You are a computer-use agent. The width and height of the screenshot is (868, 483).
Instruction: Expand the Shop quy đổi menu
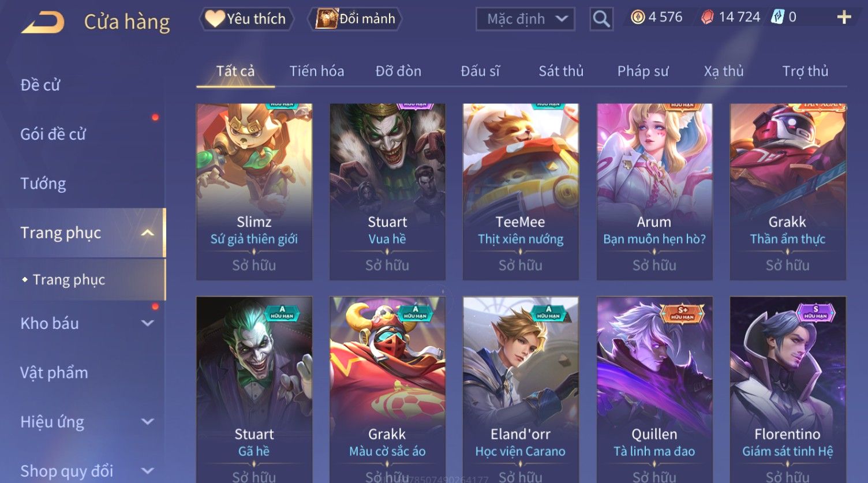point(148,470)
